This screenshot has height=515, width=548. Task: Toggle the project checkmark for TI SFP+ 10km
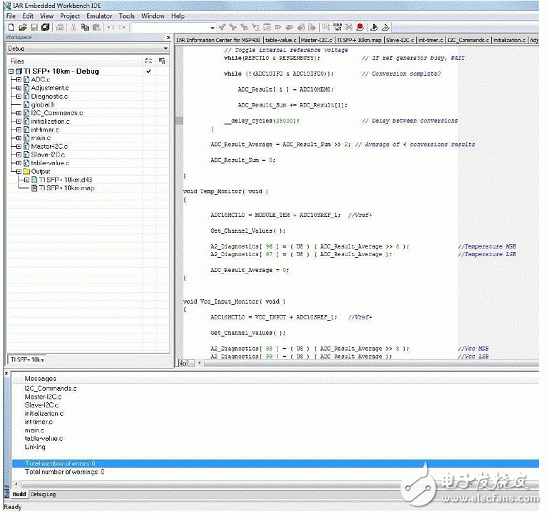(x=149, y=71)
